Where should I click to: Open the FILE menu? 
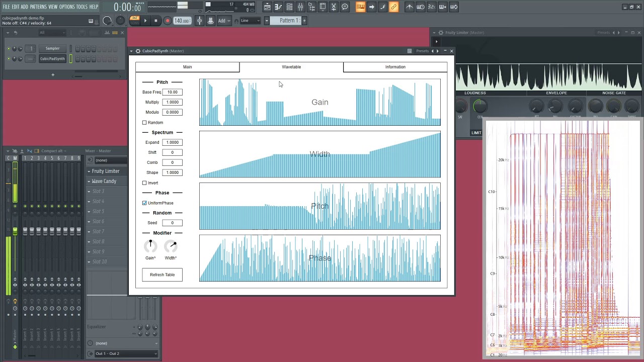(6, 7)
